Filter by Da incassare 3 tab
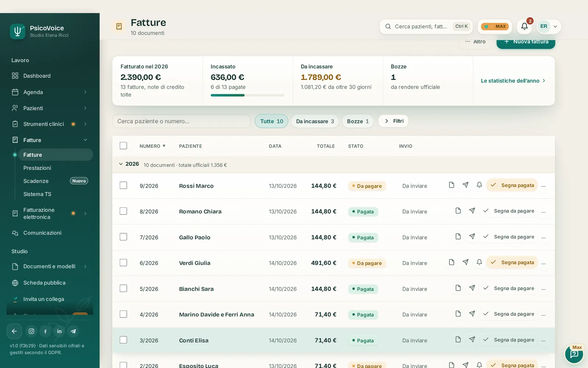The height and width of the screenshot is (368, 588). pos(315,121)
